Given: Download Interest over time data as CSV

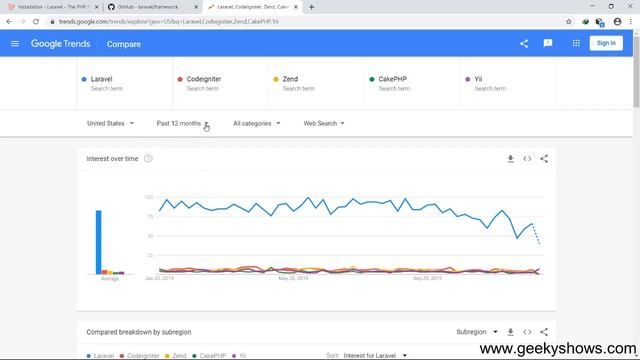Looking at the screenshot, I should [x=510, y=159].
